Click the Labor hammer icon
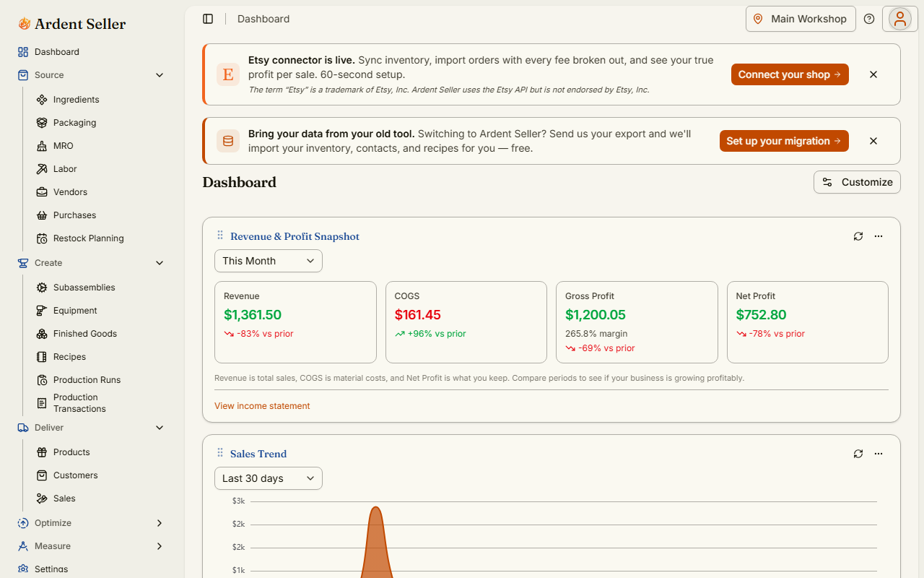 pos(42,169)
